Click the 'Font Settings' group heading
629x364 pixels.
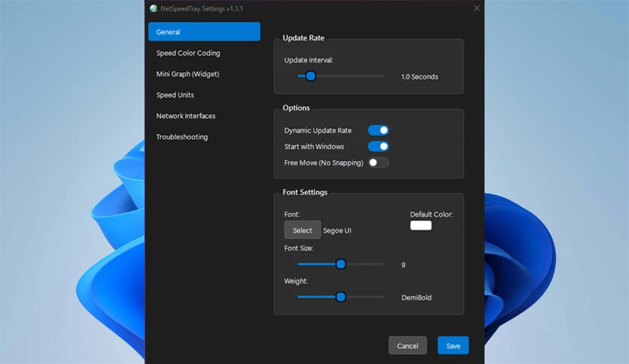pyautogui.click(x=305, y=192)
